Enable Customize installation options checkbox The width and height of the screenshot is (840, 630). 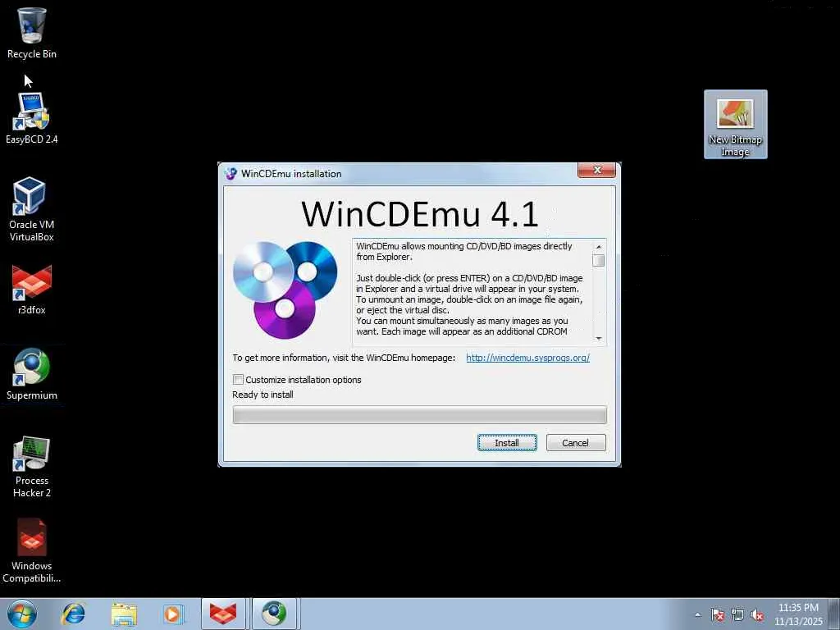pos(238,379)
